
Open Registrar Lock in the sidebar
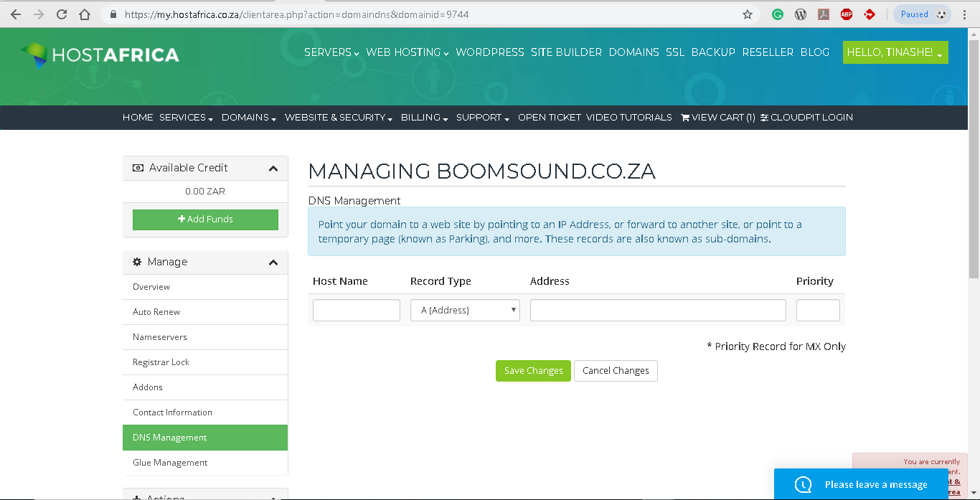205,362
